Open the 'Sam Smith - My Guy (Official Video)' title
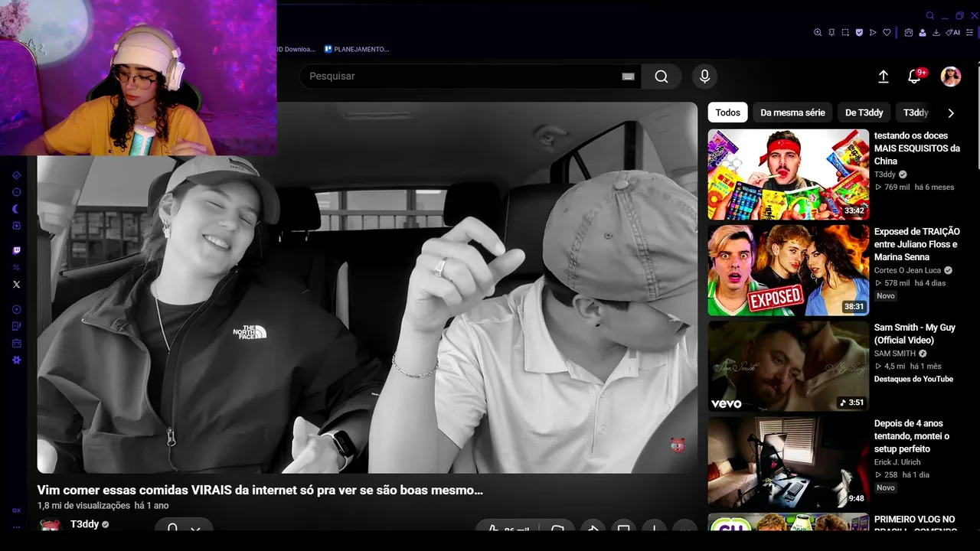This screenshot has height=551, width=980. [x=915, y=334]
